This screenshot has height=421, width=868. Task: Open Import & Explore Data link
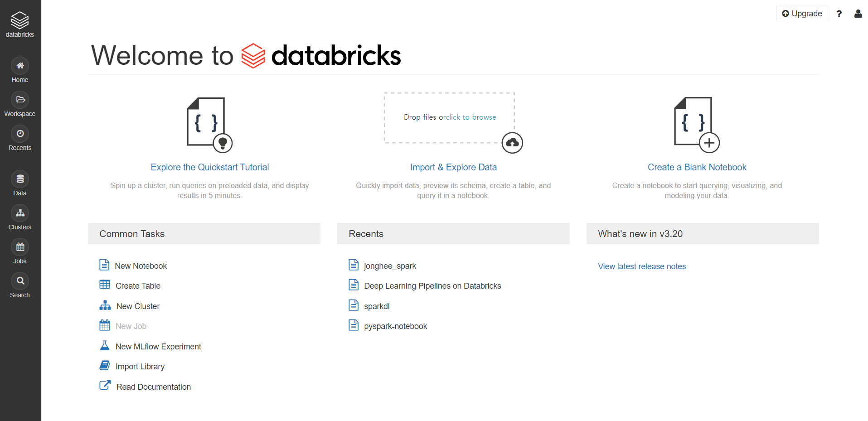(x=453, y=167)
